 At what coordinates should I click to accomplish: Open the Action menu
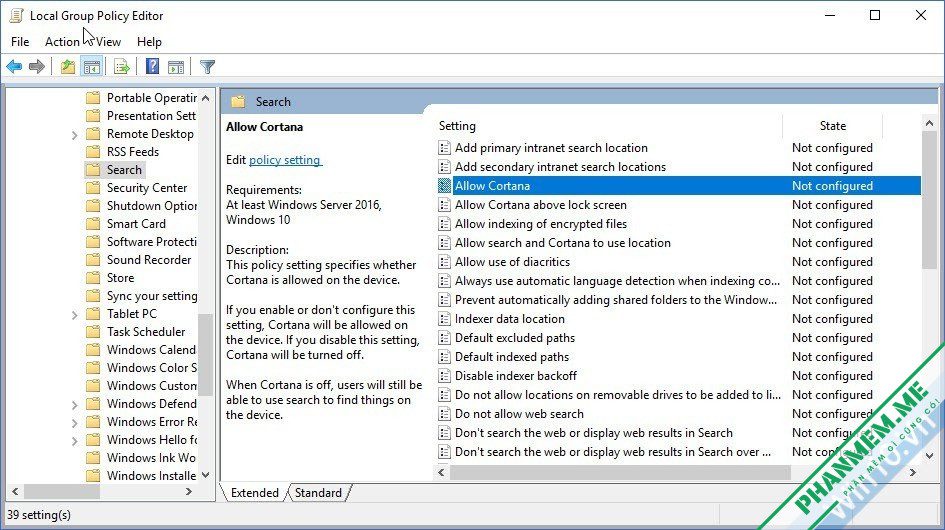point(62,42)
